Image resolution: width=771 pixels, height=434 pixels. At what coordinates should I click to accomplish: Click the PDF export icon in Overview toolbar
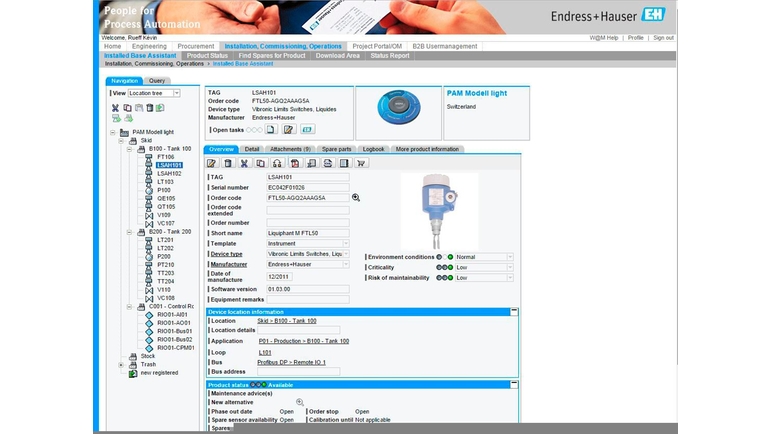click(x=295, y=163)
